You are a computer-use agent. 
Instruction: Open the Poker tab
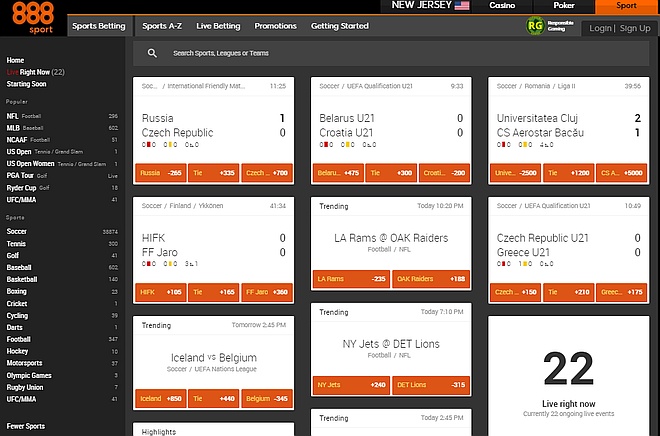tap(564, 5)
